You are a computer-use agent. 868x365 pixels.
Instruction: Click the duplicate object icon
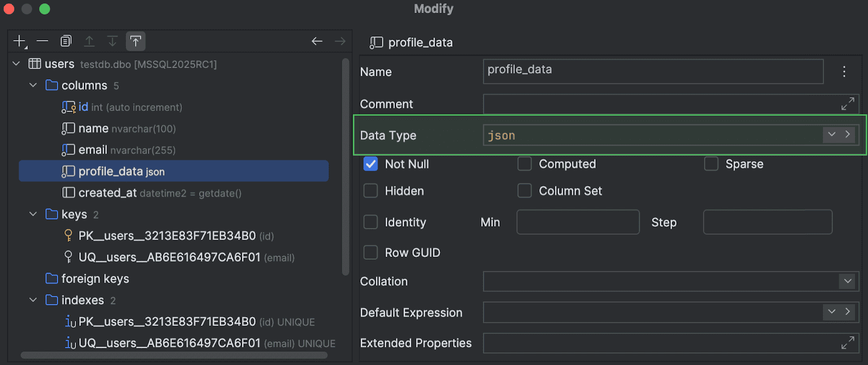66,41
